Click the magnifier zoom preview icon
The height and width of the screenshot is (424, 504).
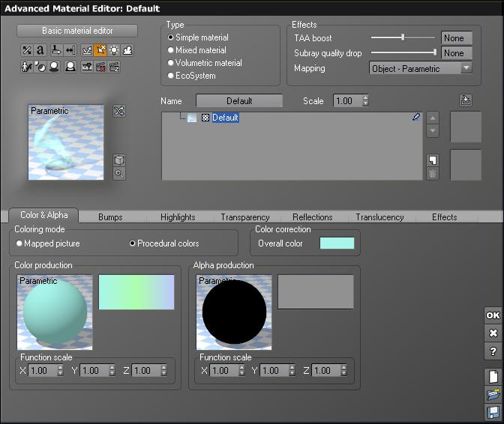(x=119, y=174)
